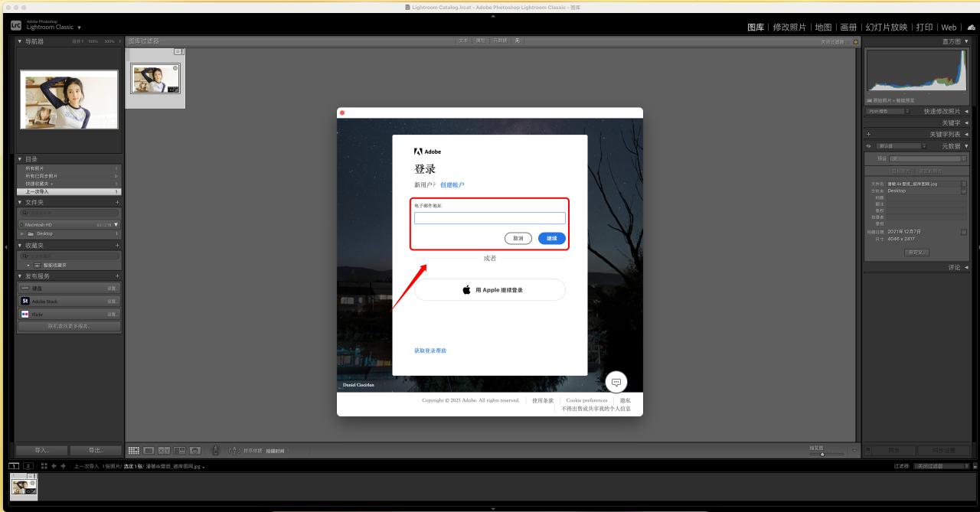Select the filmstrip photo thumbnail
Image resolution: width=980 pixels, height=512 pixels.
(x=24, y=486)
